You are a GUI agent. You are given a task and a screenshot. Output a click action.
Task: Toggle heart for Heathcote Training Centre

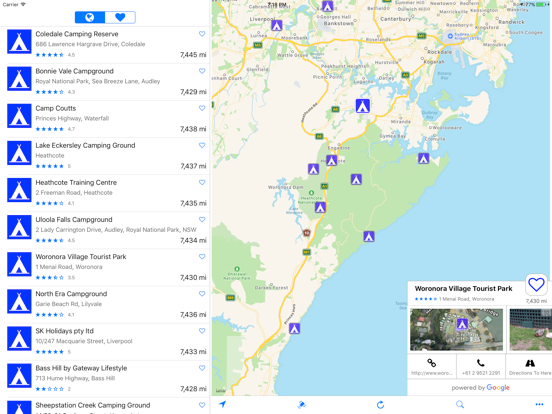(x=202, y=182)
